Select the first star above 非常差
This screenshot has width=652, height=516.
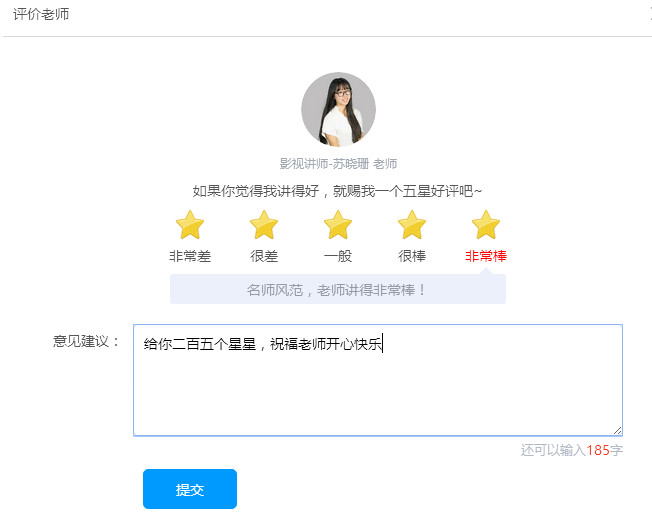coord(190,225)
